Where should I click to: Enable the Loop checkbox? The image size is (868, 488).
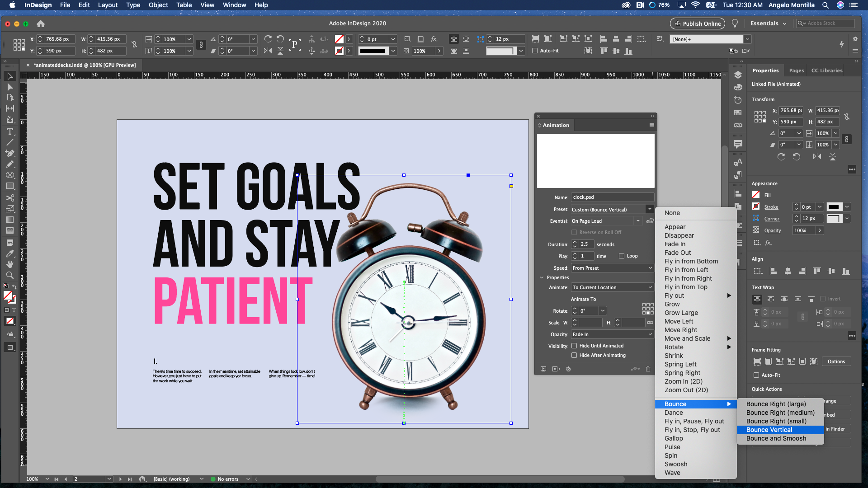tap(622, 256)
